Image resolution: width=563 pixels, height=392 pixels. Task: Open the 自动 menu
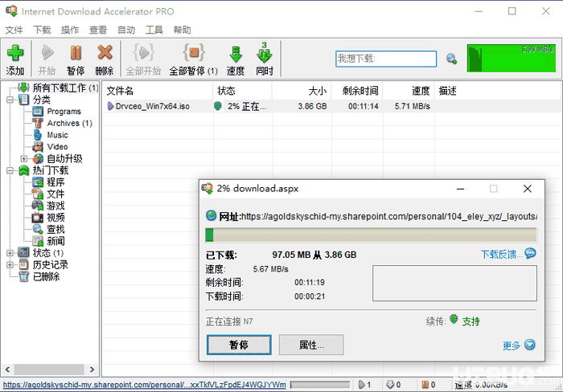pyautogui.click(x=126, y=30)
